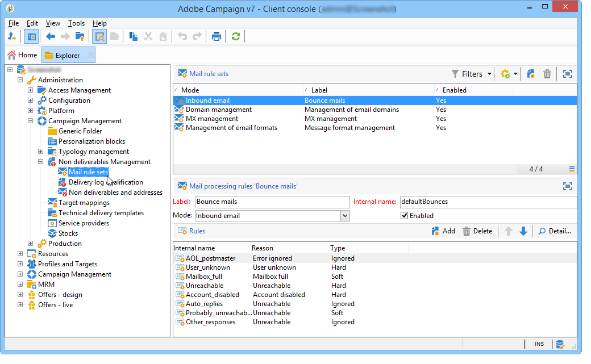The width and height of the screenshot is (591, 364).
Task: Click the copy toolbar icon
Action: point(133,36)
